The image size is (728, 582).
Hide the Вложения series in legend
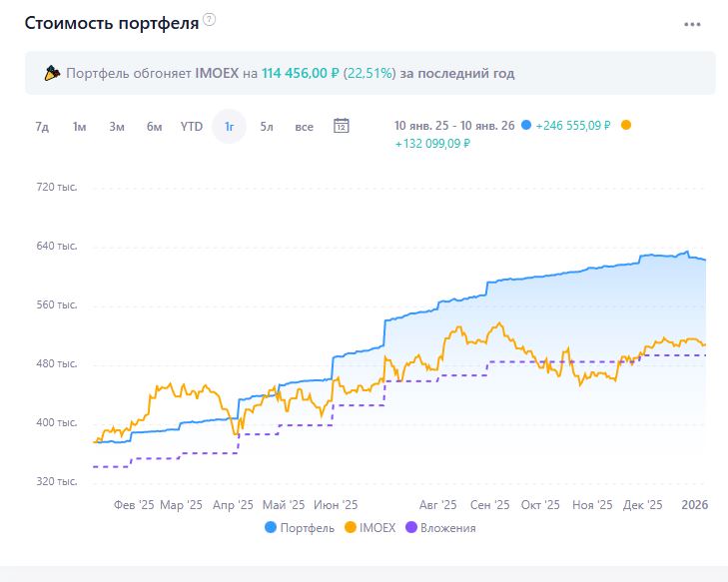[x=440, y=527]
